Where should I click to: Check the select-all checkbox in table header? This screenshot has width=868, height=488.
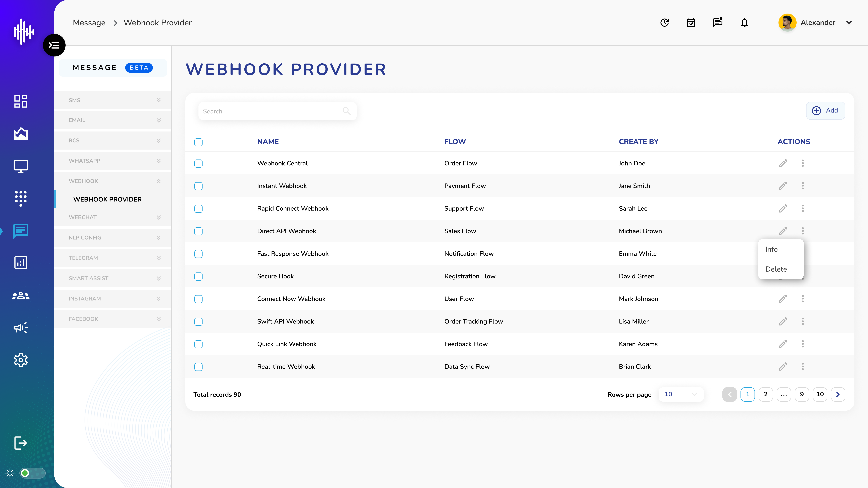tap(198, 142)
